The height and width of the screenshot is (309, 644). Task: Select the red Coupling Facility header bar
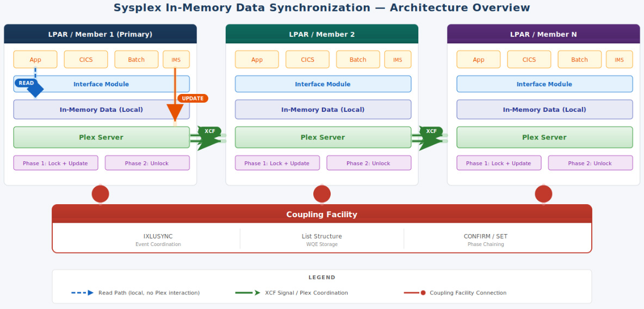322,214
